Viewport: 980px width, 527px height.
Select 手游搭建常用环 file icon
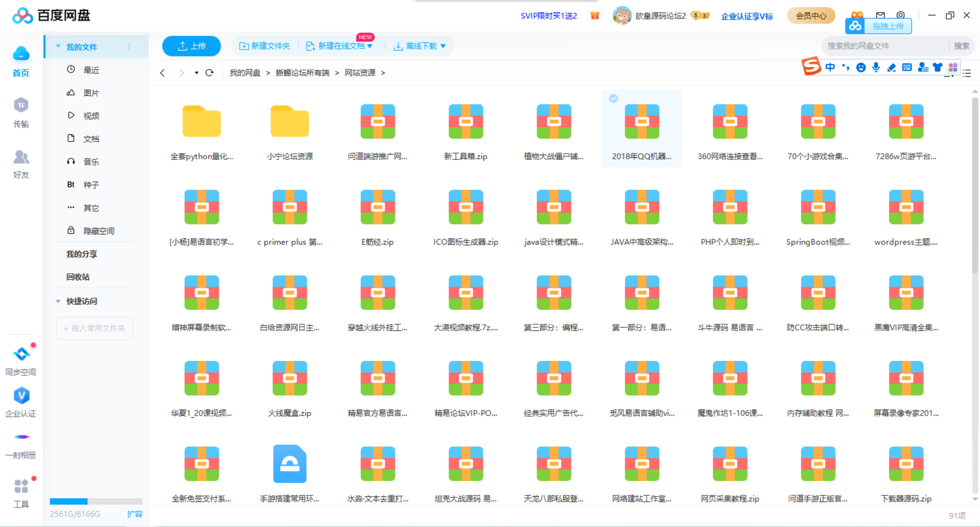pyautogui.click(x=290, y=464)
